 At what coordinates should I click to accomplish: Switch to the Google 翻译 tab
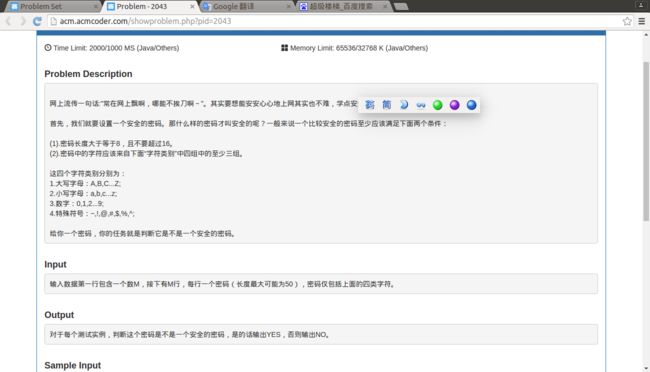coord(247,6)
